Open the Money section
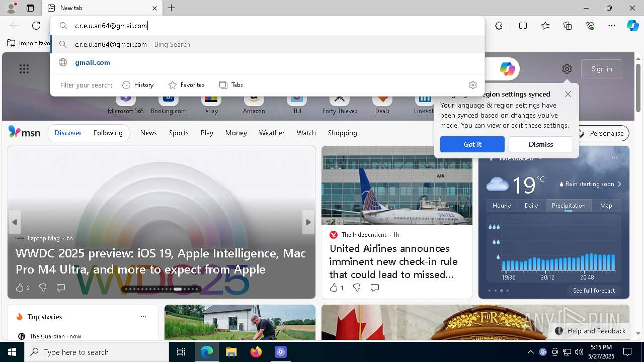This screenshot has width=644, height=362. coord(236,133)
